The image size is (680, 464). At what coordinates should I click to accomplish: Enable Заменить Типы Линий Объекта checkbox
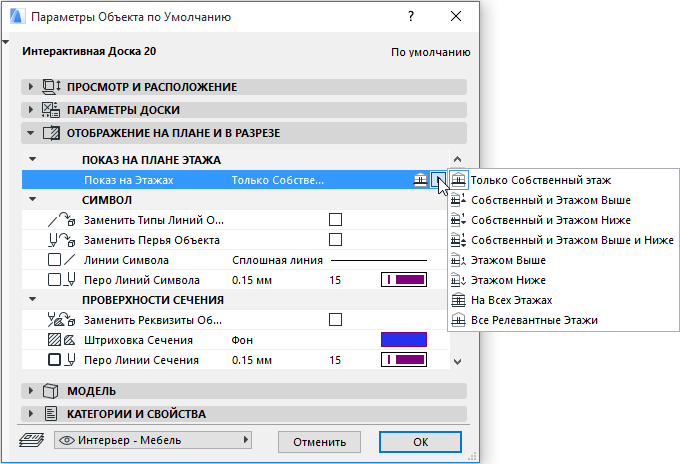[335, 220]
